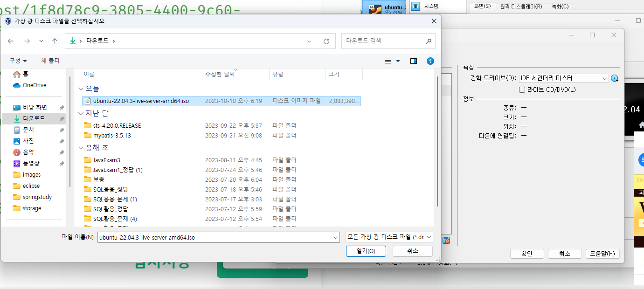Select ubuntu-22.04.3-live-server-amd64.iso file

221,101
